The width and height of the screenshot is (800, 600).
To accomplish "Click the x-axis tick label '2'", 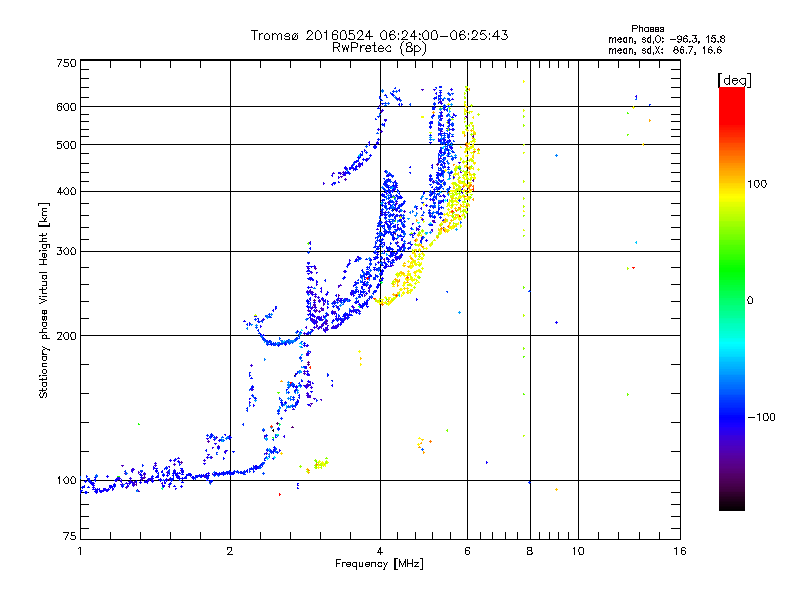I will [230, 551].
